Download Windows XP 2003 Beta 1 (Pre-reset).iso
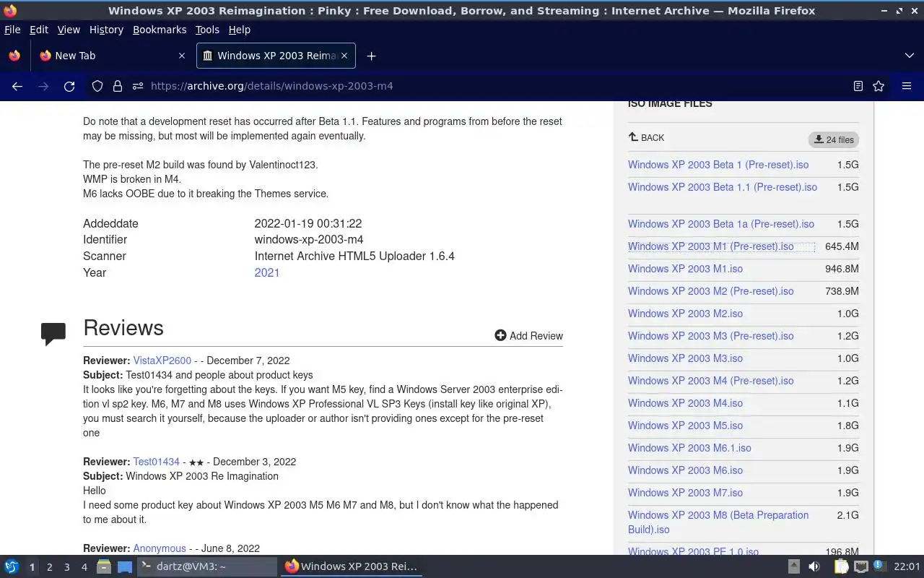Screen dimensions: 924x578 pyautogui.click(x=718, y=165)
